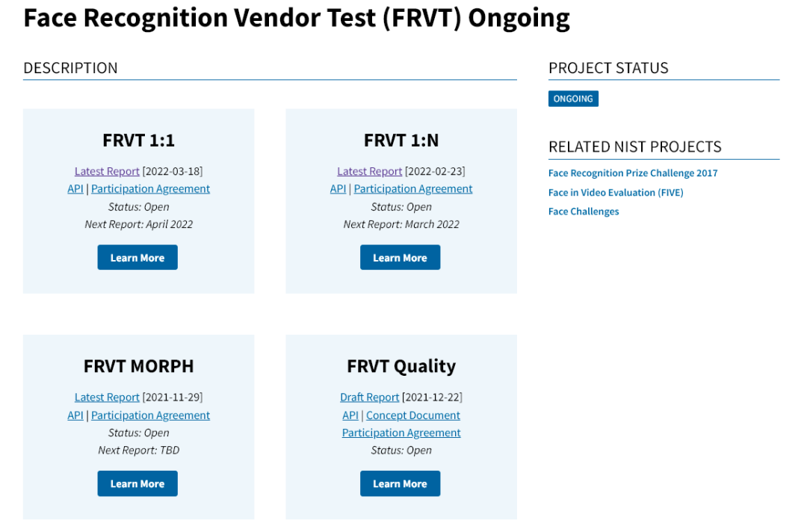Open FRVT MORPH Participation Agreement

pyautogui.click(x=150, y=415)
